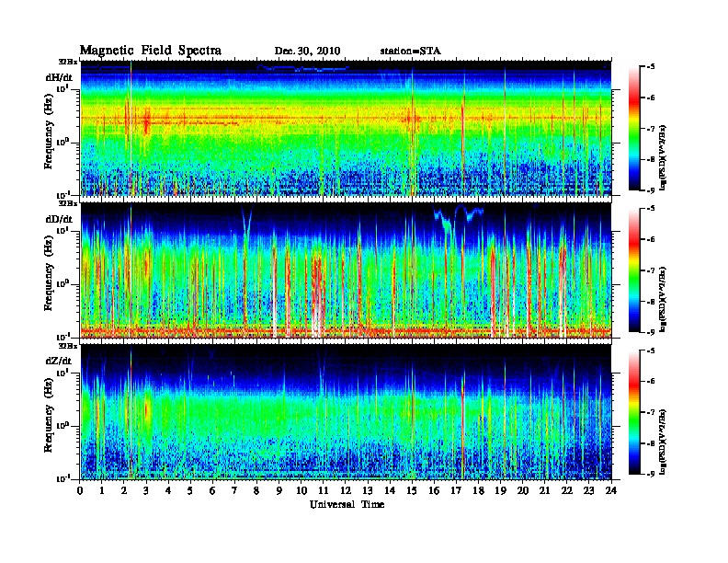Screen dimensions: 728x563
Task: Click hour 10 on the Universal Time axis
Action: pyautogui.click(x=301, y=490)
